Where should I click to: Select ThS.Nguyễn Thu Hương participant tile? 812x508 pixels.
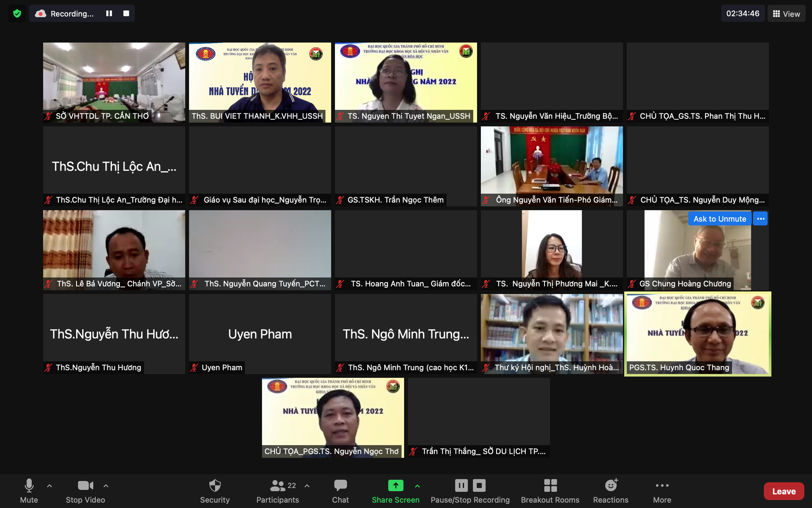114,334
